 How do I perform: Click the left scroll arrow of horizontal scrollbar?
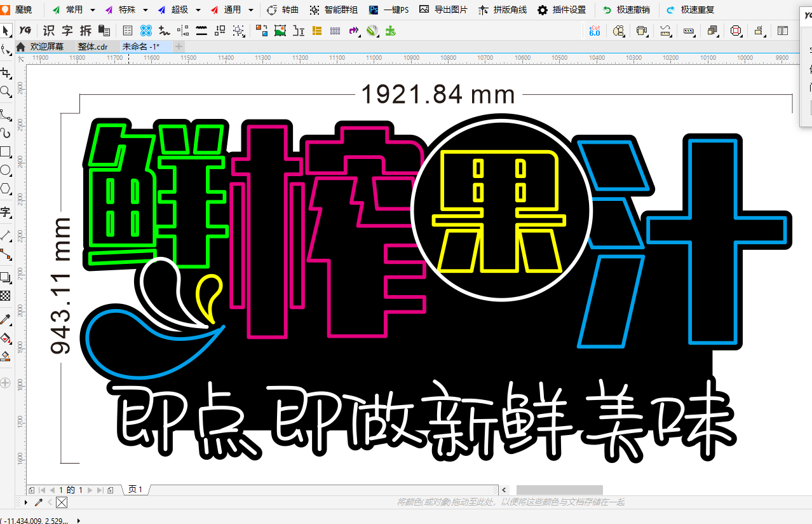point(504,490)
